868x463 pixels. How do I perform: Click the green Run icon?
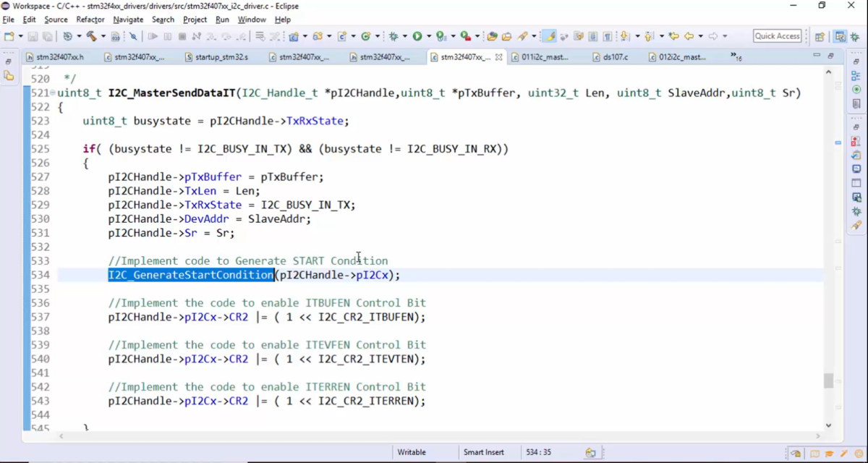click(417, 36)
